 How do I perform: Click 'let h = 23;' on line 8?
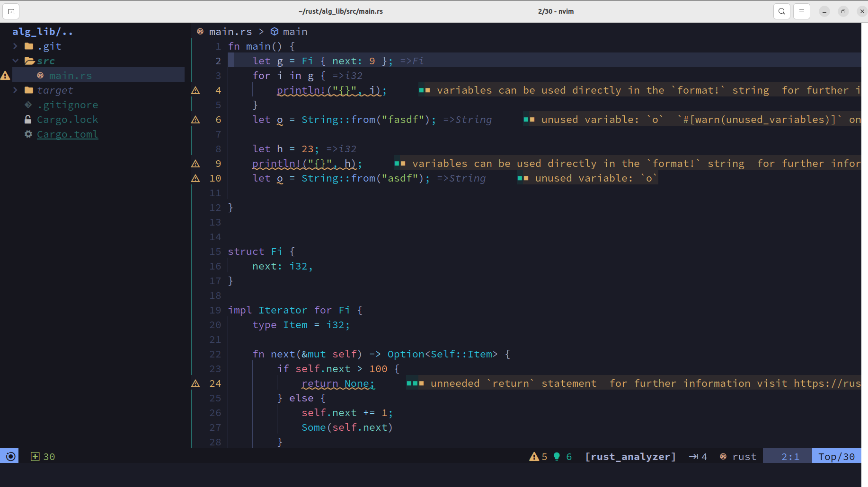286,149
